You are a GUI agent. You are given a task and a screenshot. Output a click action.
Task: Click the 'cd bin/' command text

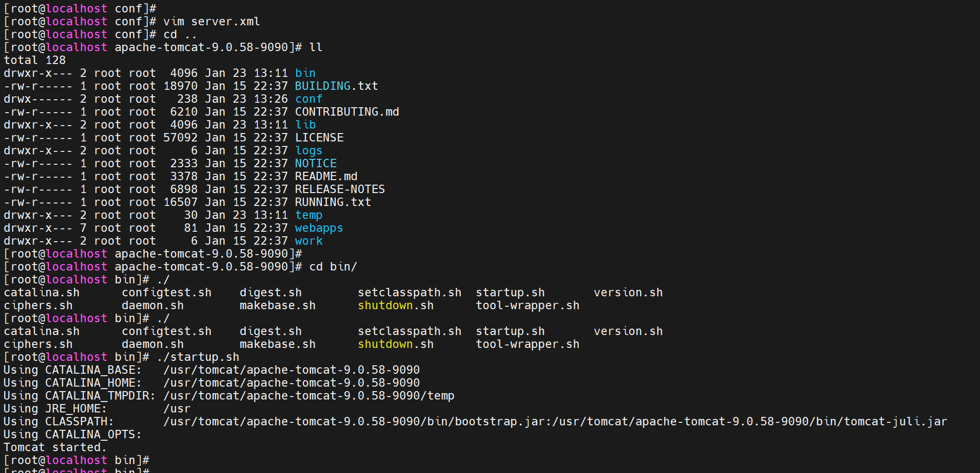333,267
